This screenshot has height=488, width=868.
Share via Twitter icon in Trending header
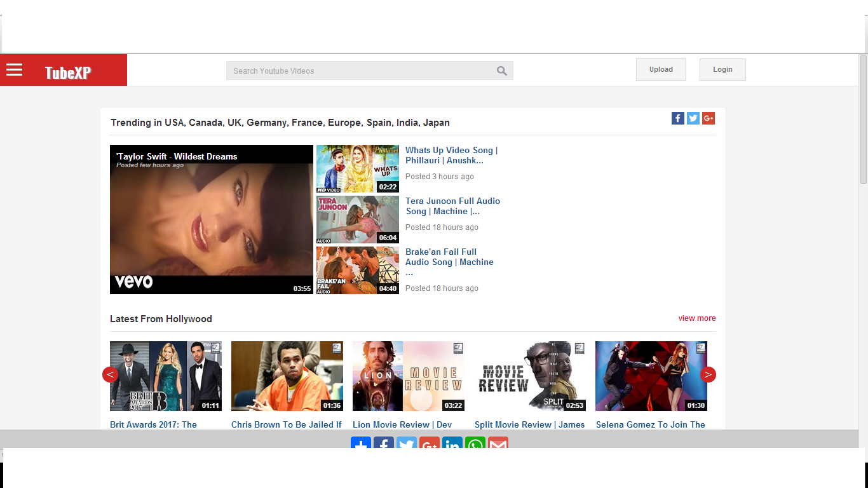693,118
